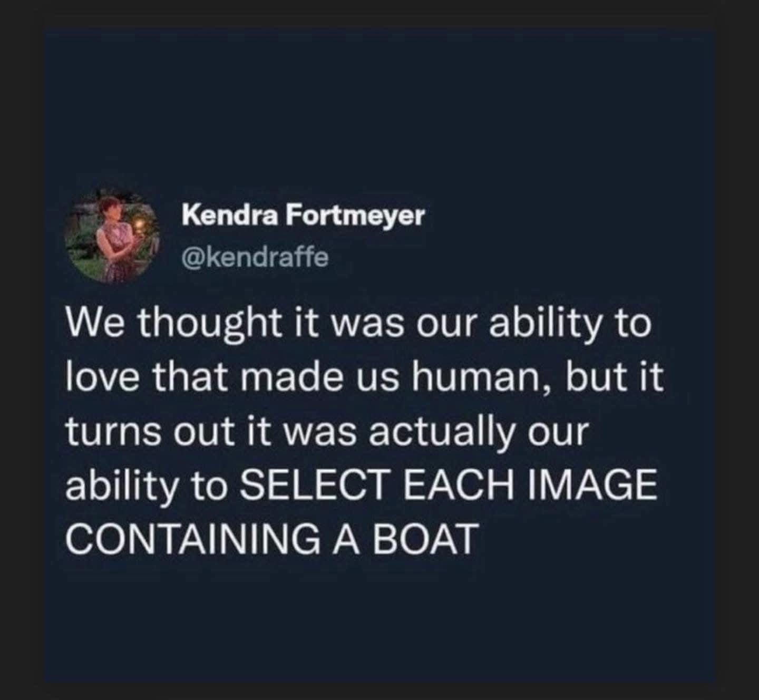
Task: Open the @kendraffe handle link
Action: pos(255,258)
